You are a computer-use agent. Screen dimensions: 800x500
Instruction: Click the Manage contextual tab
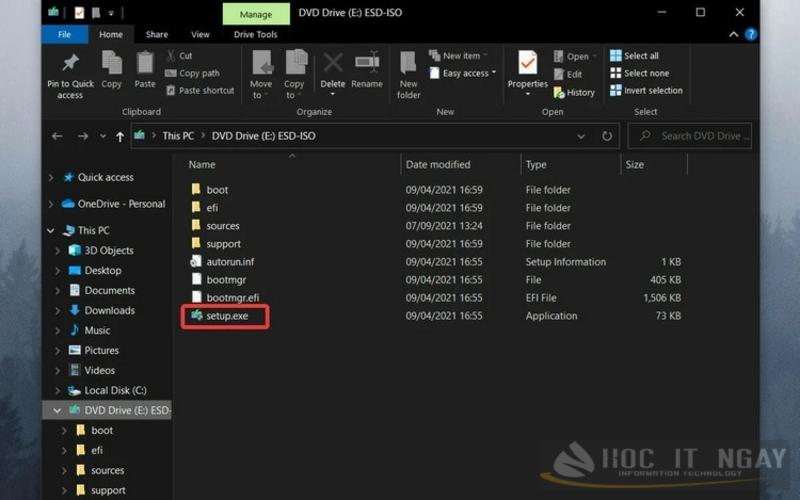[x=256, y=14]
